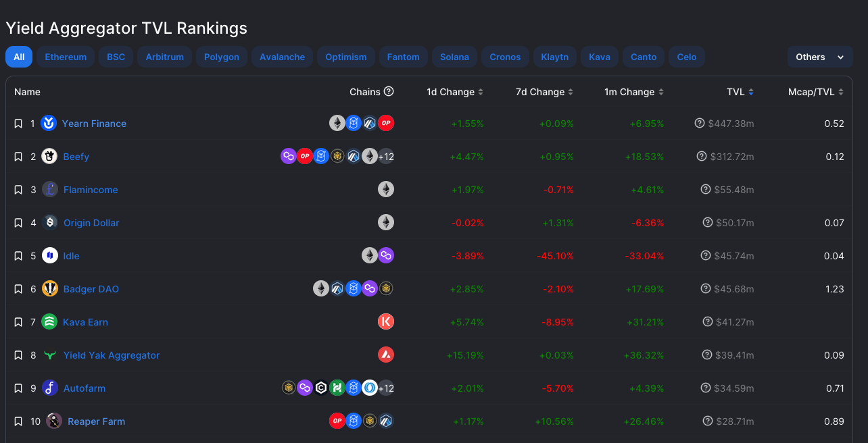The width and height of the screenshot is (868, 443).
Task: Click the Autofarm protocol logo
Action: pyautogui.click(x=50, y=388)
